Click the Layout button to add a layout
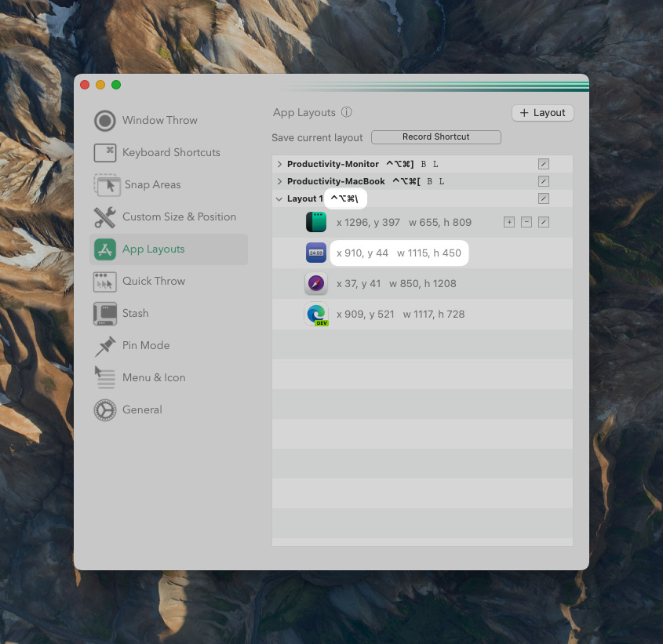 542,112
